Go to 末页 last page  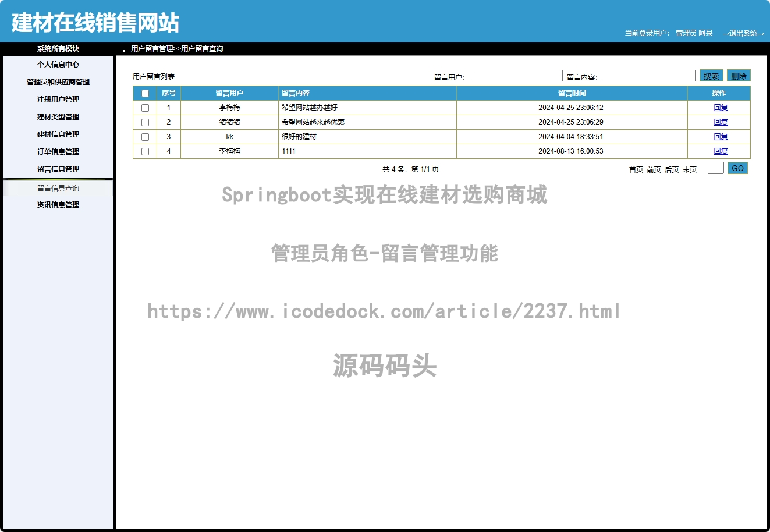(690, 170)
